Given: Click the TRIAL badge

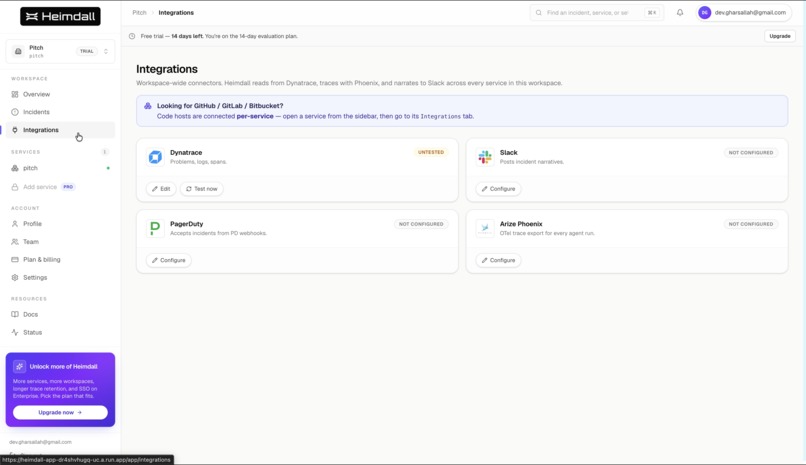Looking at the screenshot, I should click(86, 51).
